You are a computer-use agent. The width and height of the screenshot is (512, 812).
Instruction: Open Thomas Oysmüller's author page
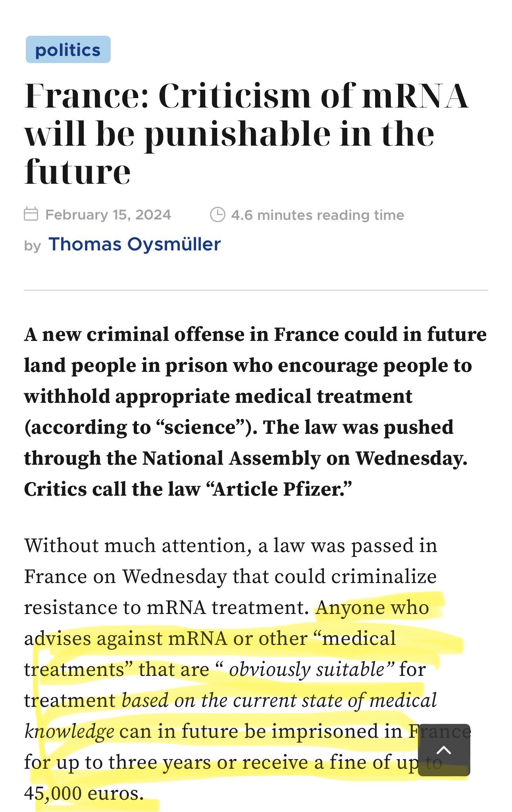point(134,244)
